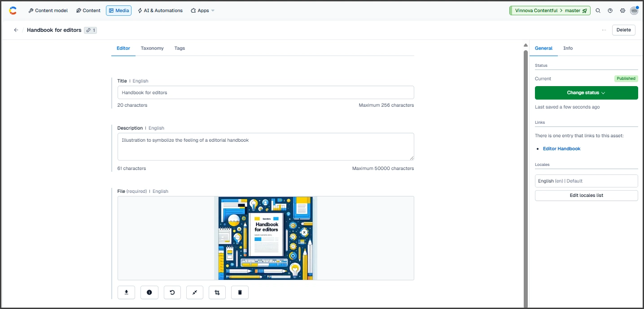
Task: Click the '61 characters' counter text
Action: tap(131, 169)
